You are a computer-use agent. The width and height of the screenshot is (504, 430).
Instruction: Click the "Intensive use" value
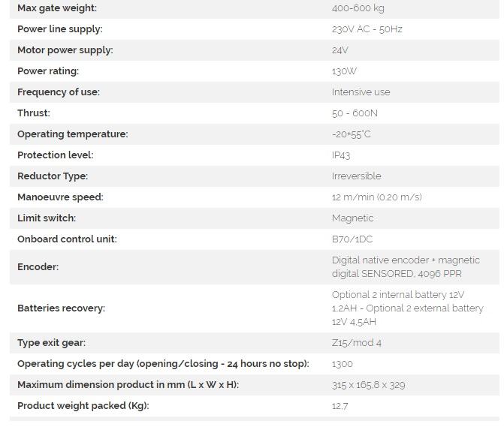[x=361, y=92]
